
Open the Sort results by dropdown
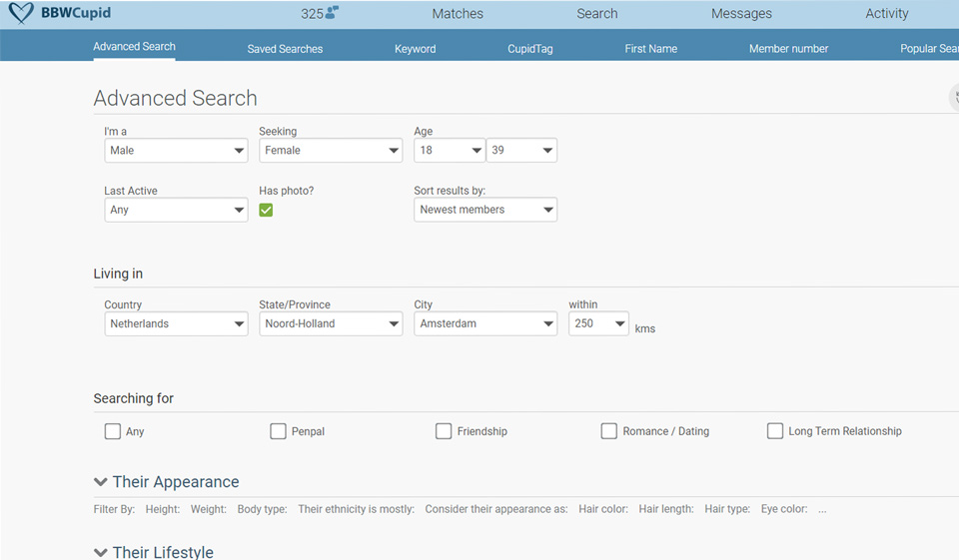click(485, 210)
